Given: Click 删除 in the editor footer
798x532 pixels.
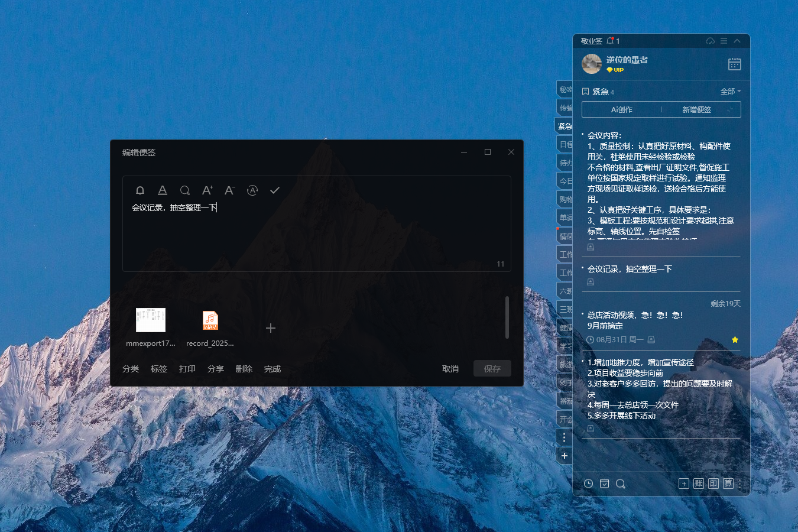Looking at the screenshot, I should 244,369.
